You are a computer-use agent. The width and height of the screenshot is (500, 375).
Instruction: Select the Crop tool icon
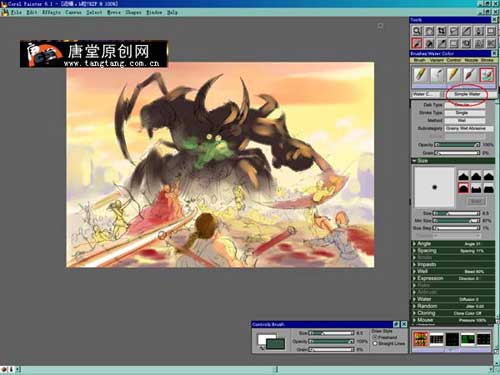click(x=442, y=31)
